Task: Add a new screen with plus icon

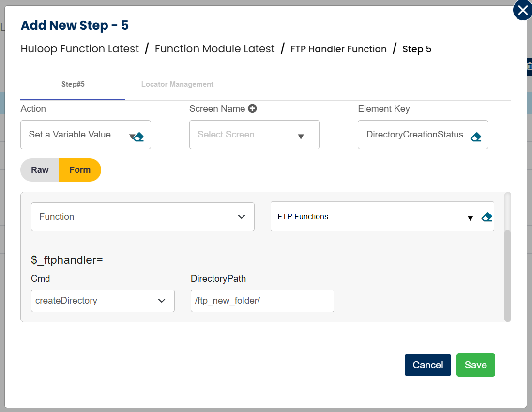Action: click(252, 108)
